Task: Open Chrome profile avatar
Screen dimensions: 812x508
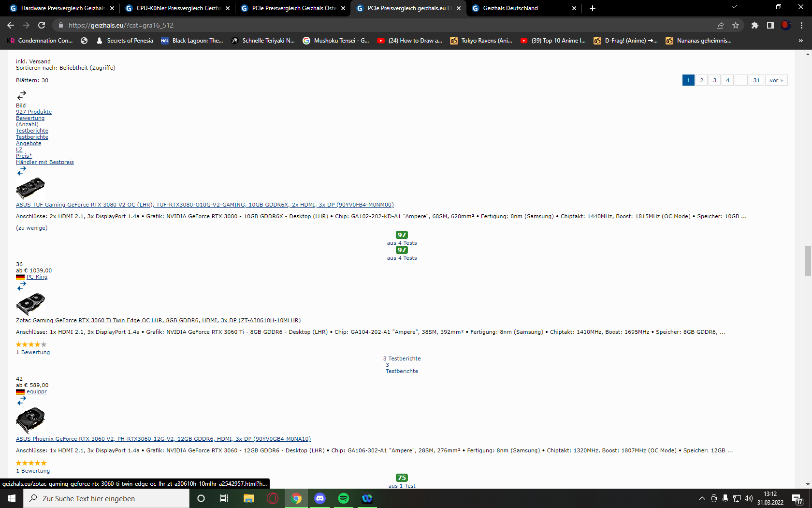Action: (786, 25)
